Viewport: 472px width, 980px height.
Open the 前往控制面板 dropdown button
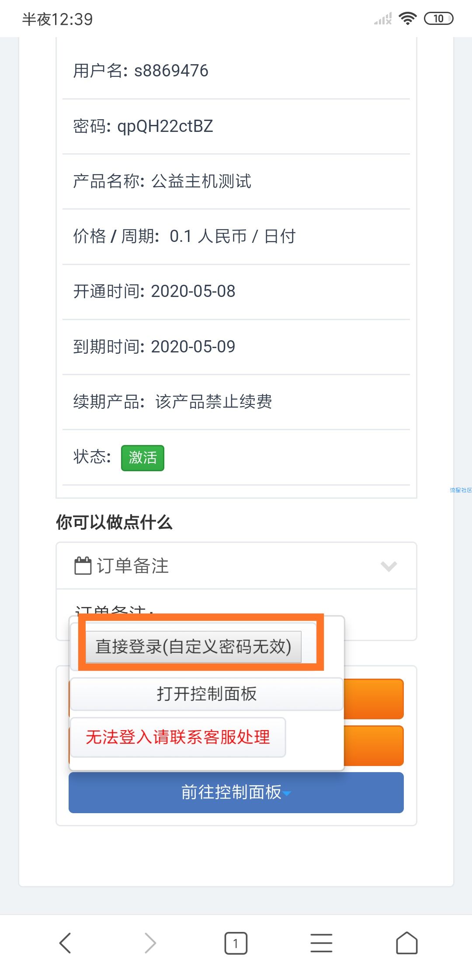pos(236,792)
